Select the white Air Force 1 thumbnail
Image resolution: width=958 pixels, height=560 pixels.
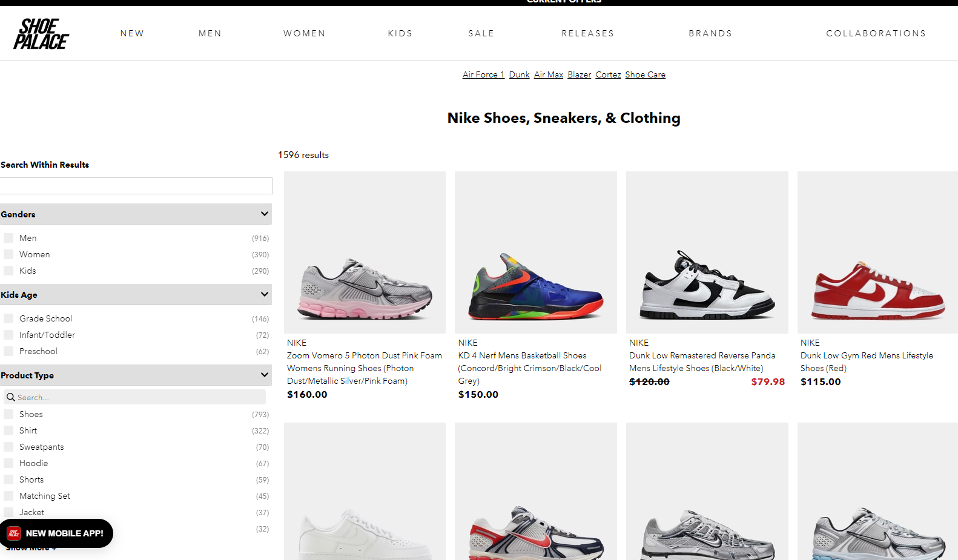coord(365,492)
